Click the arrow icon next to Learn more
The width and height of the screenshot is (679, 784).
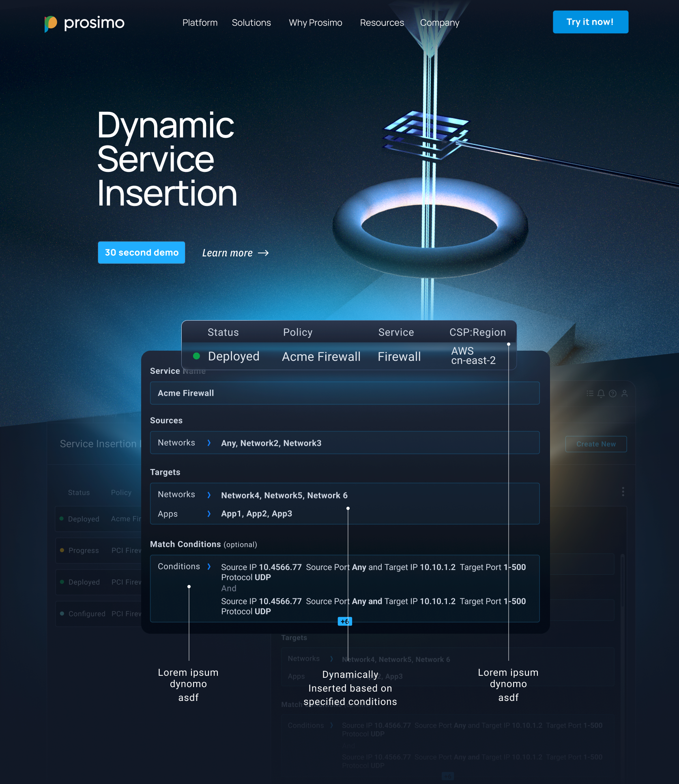264,253
